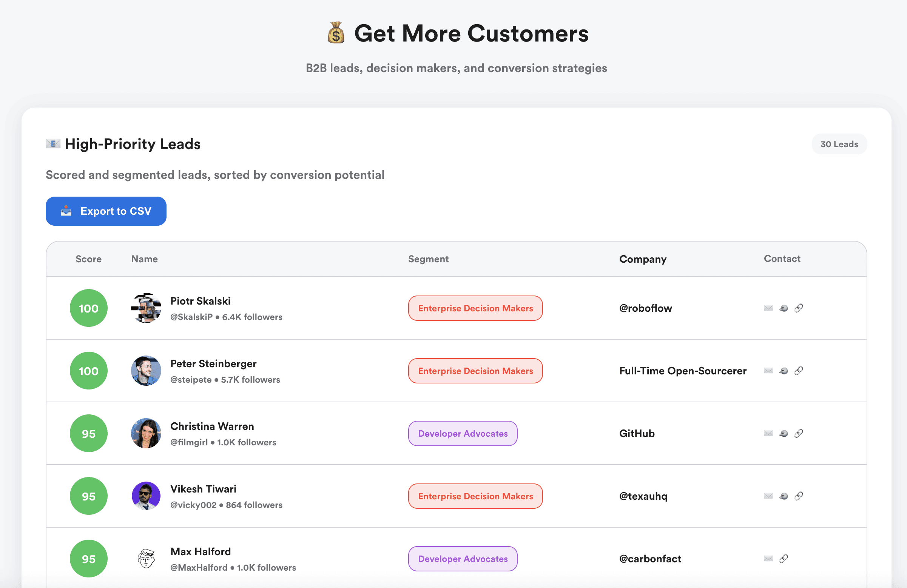Click Twitter bird icon for Peter Steinberger
The height and width of the screenshot is (588, 907).
point(784,371)
